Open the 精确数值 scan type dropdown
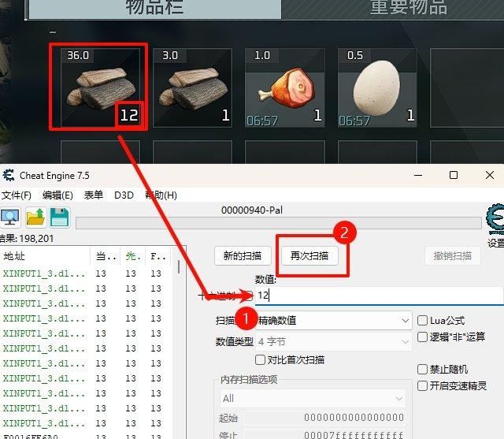This screenshot has height=439, width=504. click(334, 320)
